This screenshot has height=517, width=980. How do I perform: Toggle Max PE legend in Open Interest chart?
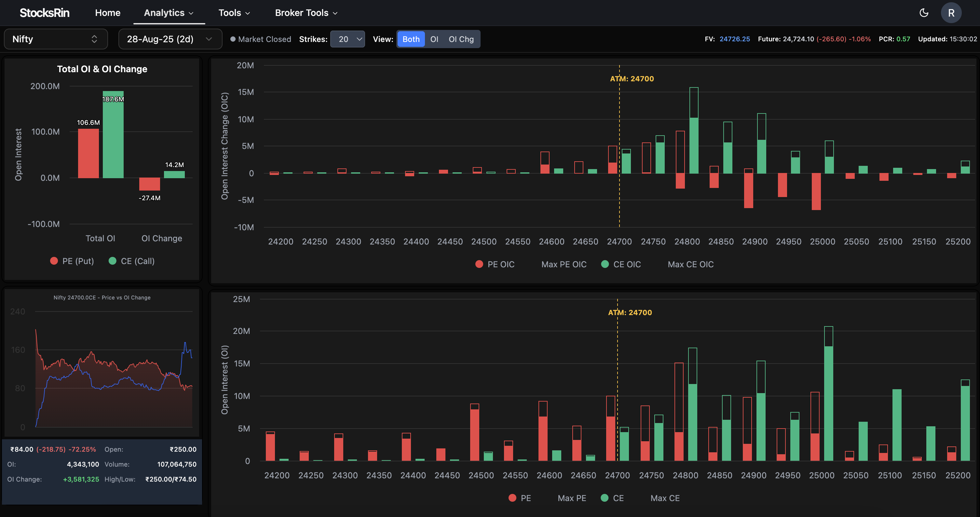(x=571, y=498)
